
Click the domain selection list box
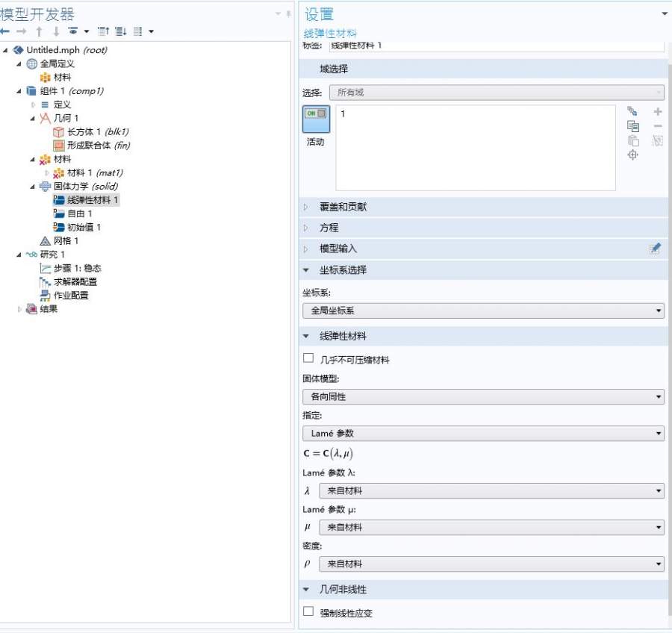tap(476, 148)
